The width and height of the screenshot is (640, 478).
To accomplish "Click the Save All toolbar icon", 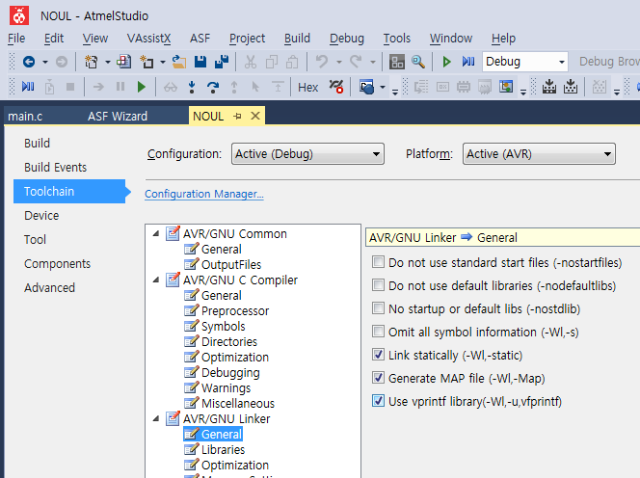I will click(221, 62).
